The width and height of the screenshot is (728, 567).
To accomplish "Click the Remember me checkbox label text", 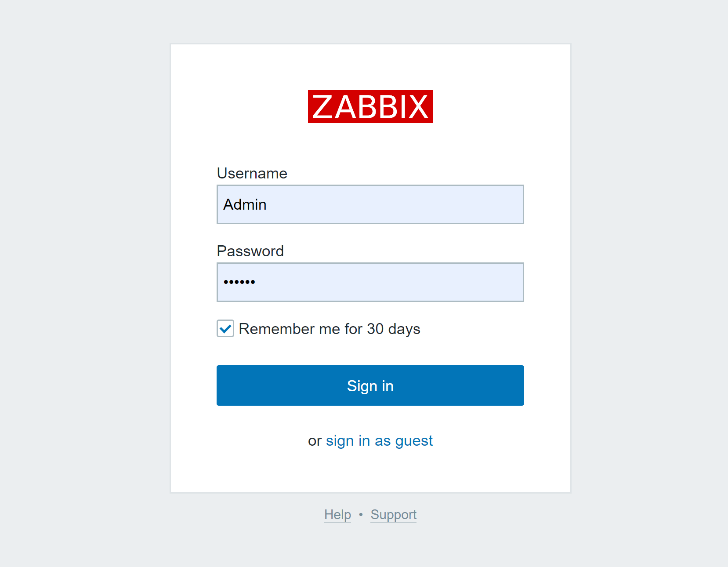I will 329,329.
